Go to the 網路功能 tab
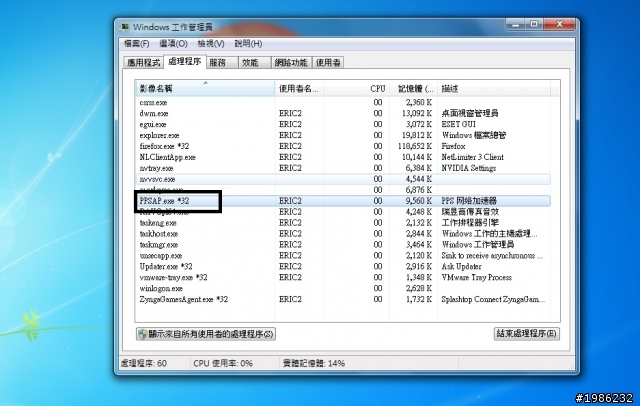This screenshot has width=640, height=406. (x=291, y=62)
